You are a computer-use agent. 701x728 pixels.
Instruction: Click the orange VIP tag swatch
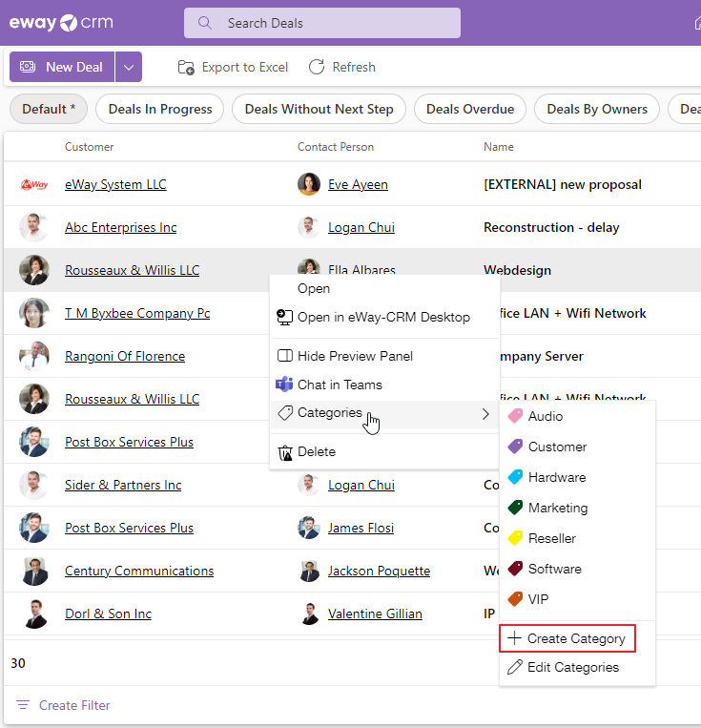515,599
